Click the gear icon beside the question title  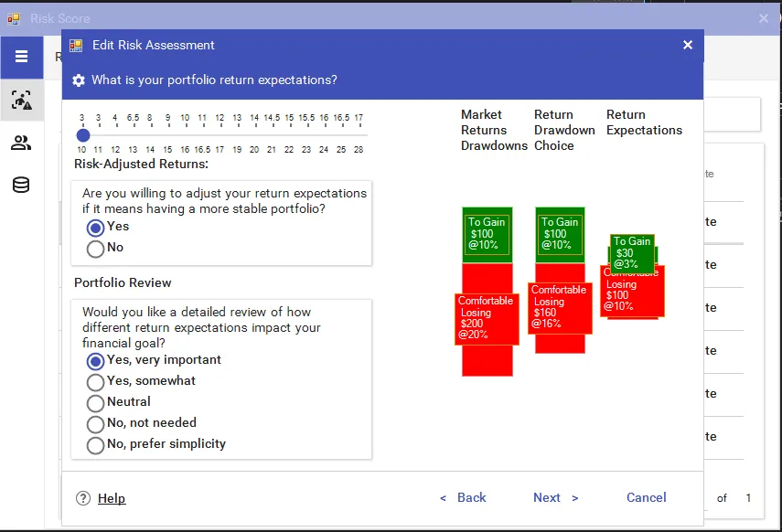pyautogui.click(x=79, y=80)
